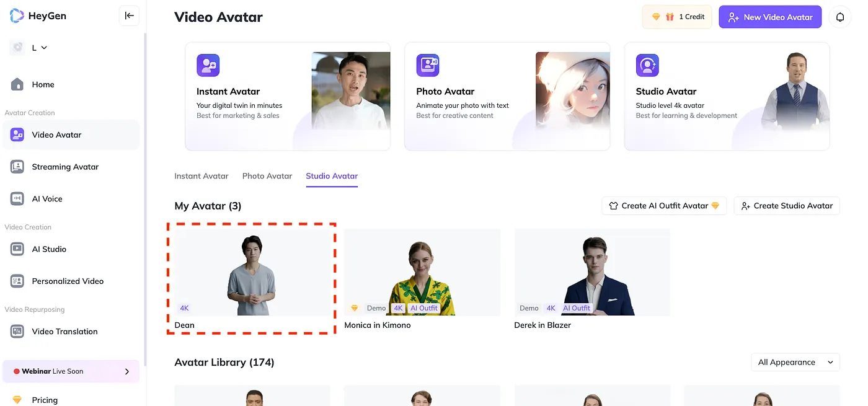Expand the Webinar Live Soon banner arrow
Screen dimensions: 868x406
tap(127, 371)
